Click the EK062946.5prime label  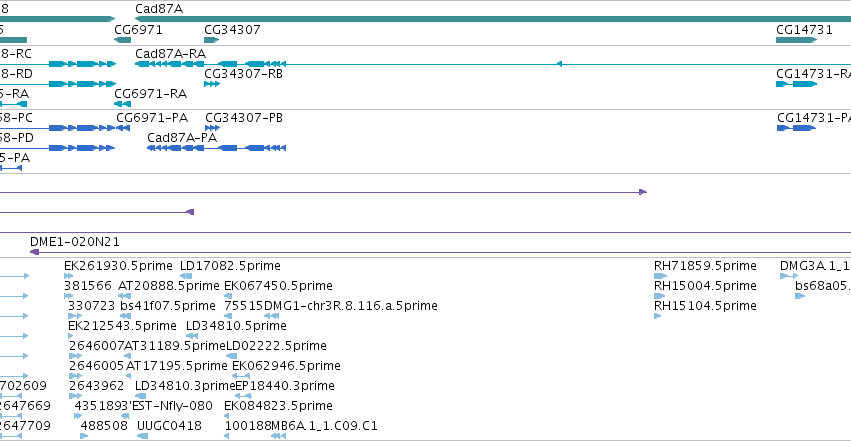pyautogui.click(x=286, y=366)
